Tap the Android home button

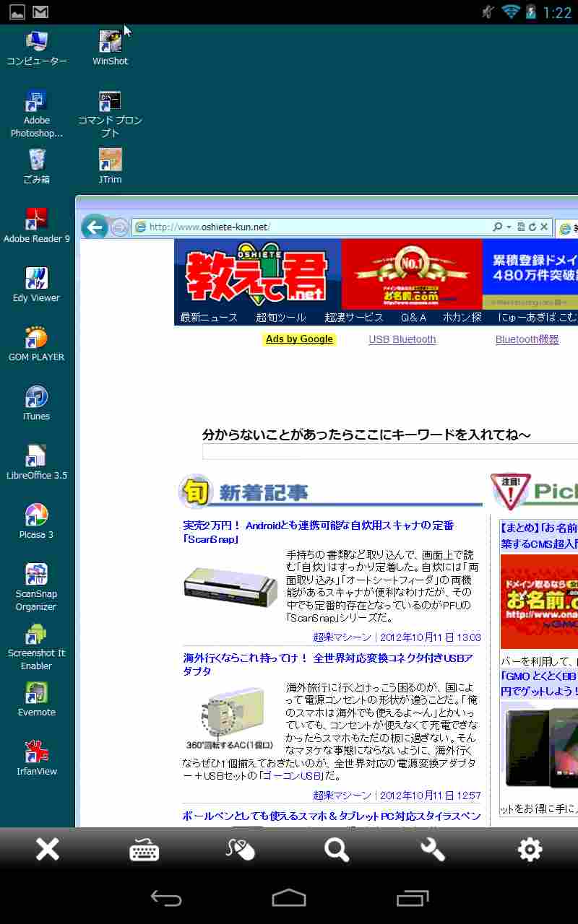coord(289,897)
